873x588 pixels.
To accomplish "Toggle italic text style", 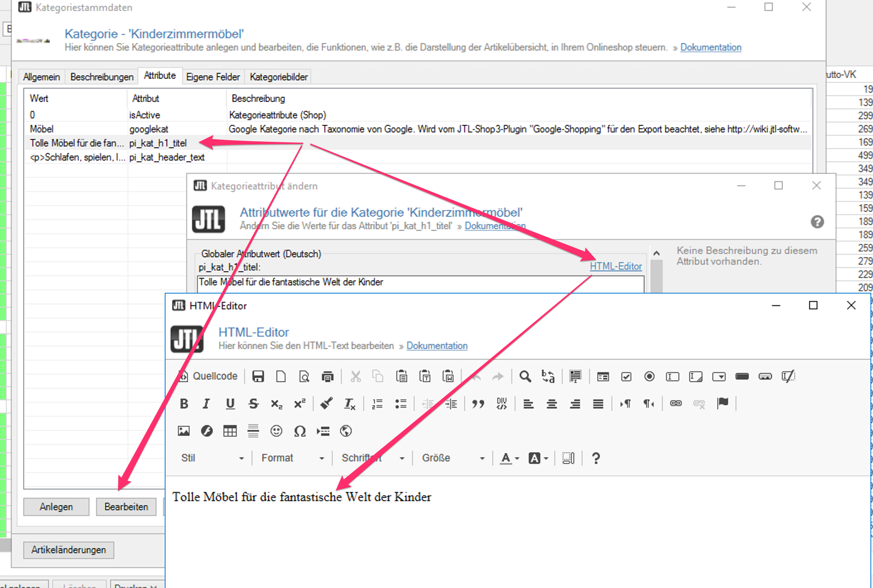I will point(206,404).
